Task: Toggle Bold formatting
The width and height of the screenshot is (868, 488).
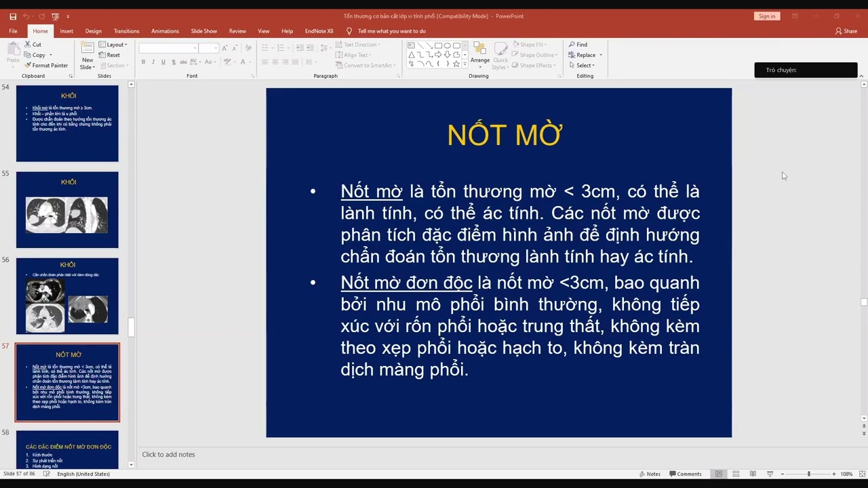Action: point(143,62)
